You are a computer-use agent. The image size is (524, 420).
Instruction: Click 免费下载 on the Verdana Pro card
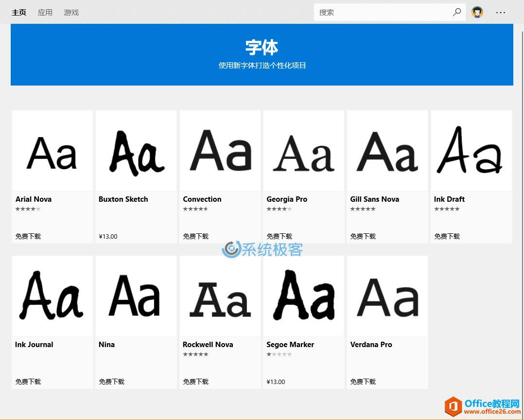363,382
